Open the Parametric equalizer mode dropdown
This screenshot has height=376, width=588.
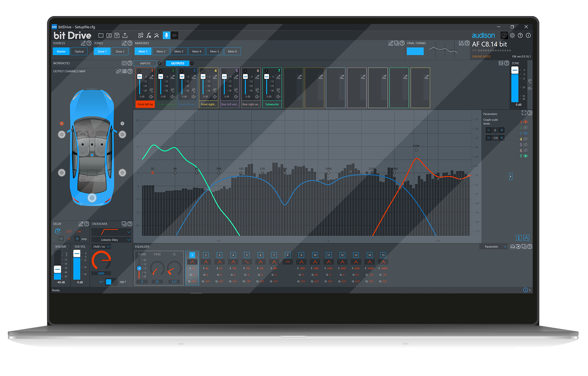494,247
